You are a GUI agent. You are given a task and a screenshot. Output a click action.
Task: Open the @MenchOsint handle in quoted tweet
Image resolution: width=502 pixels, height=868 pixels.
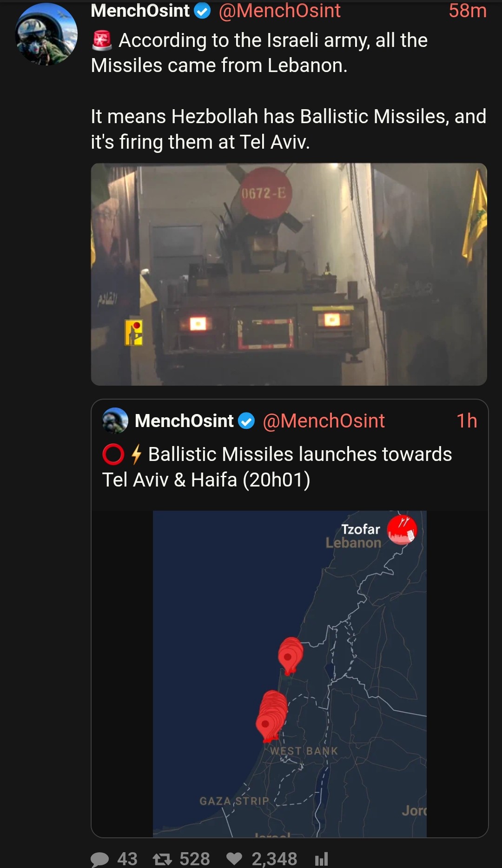pyautogui.click(x=324, y=421)
